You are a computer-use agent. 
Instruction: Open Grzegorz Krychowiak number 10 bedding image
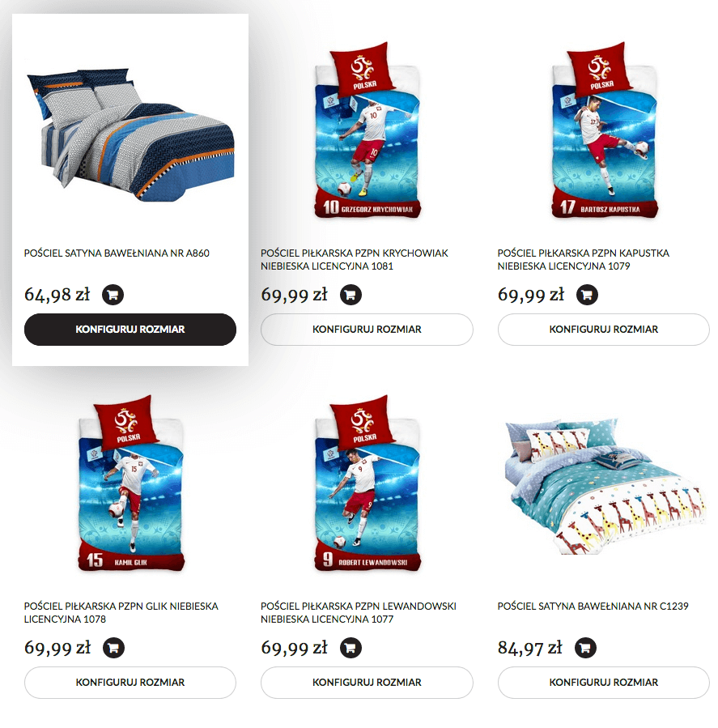(x=367, y=130)
